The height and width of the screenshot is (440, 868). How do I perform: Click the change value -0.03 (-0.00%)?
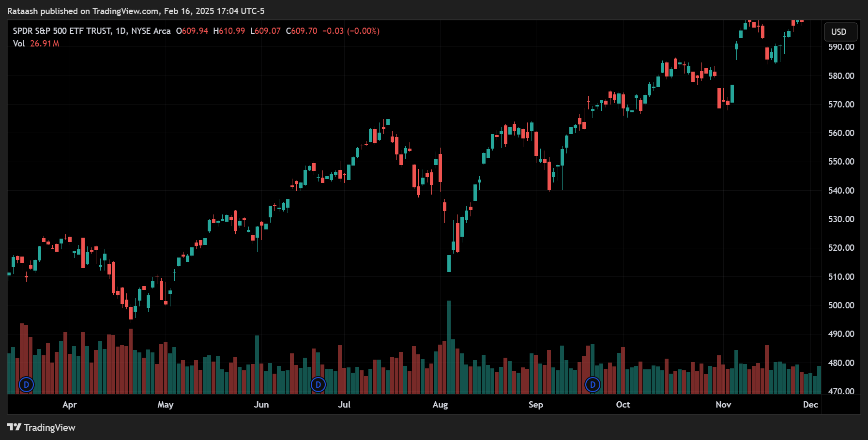pyautogui.click(x=351, y=31)
